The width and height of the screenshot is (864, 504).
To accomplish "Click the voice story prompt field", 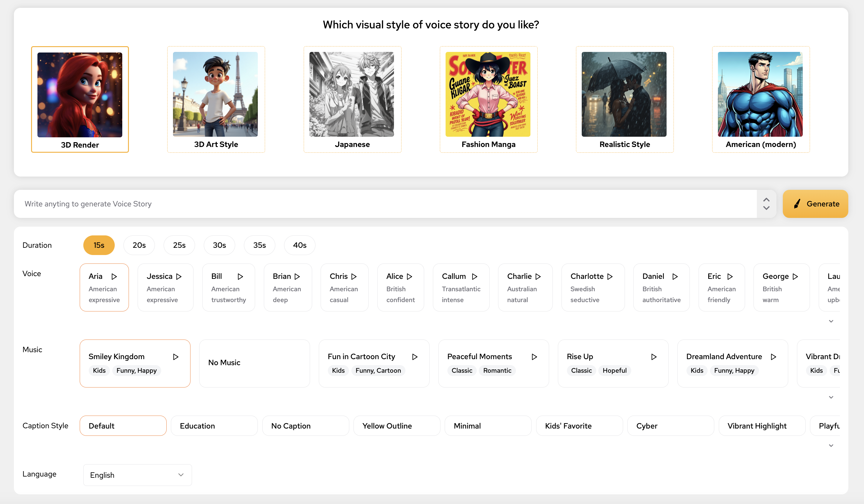I will [384, 204].
